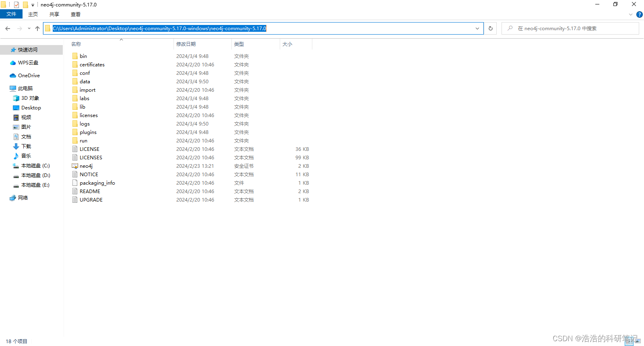Viewport: 644px width, 346px height.
Task: Select the packaging_info file icon
Action: click(75, 183)
